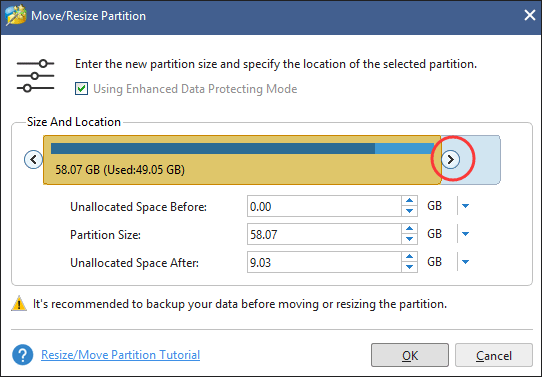The height and width of the screenshot is (377, 542).
Task: Click the left partition handle arrow
Action: pos(33,160)
